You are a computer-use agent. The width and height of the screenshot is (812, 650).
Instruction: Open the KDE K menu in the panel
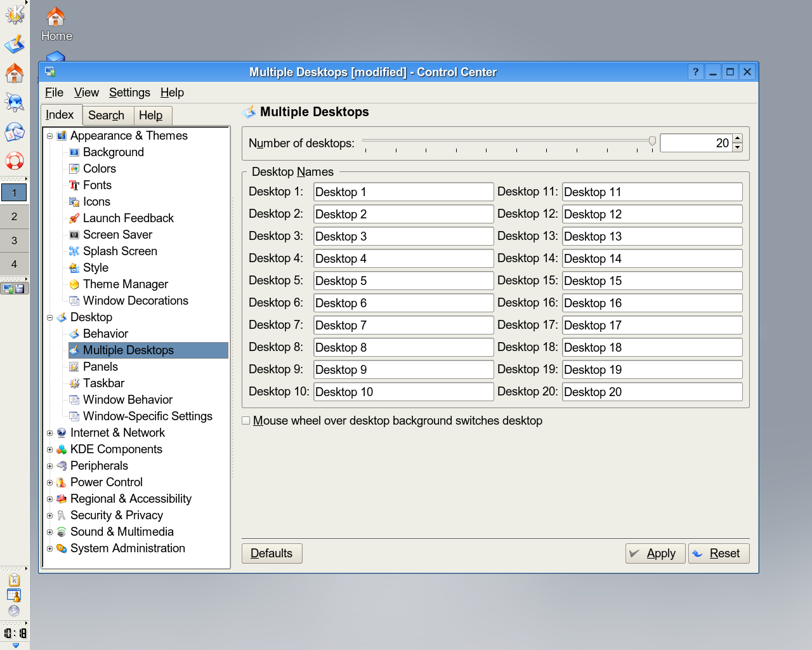point(15,14)
